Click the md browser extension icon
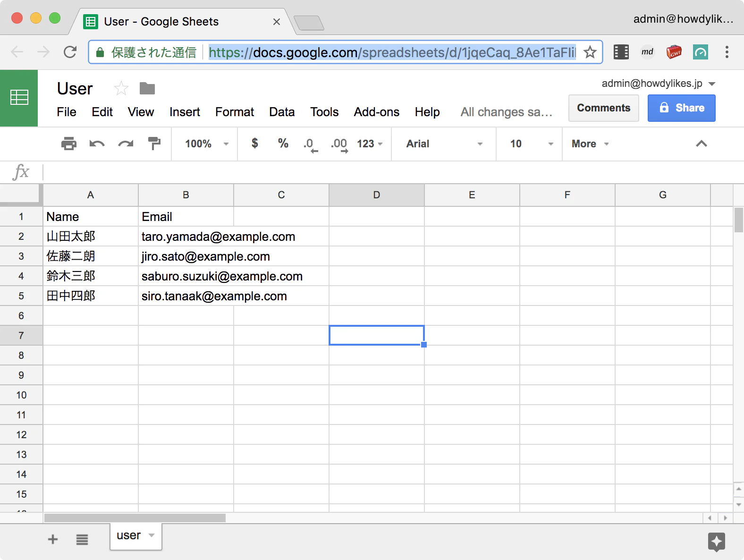The image size is (744, 560). click(x=648, y=52)
